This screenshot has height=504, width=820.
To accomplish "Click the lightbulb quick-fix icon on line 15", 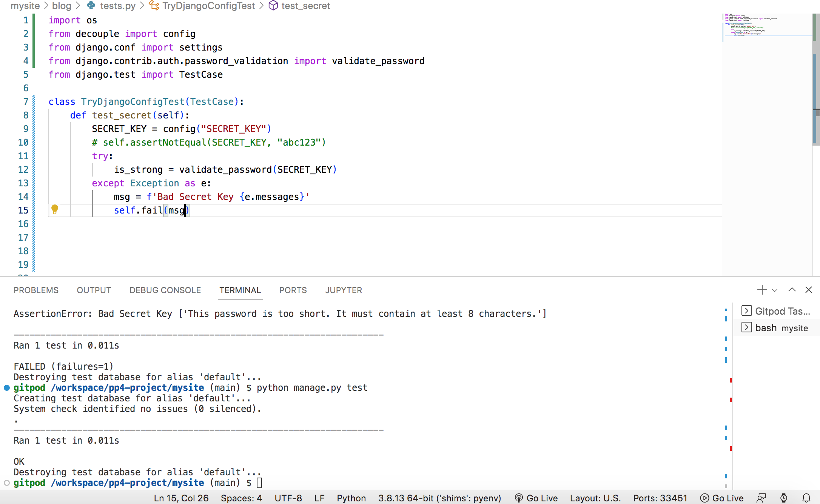I will point(55,210).
